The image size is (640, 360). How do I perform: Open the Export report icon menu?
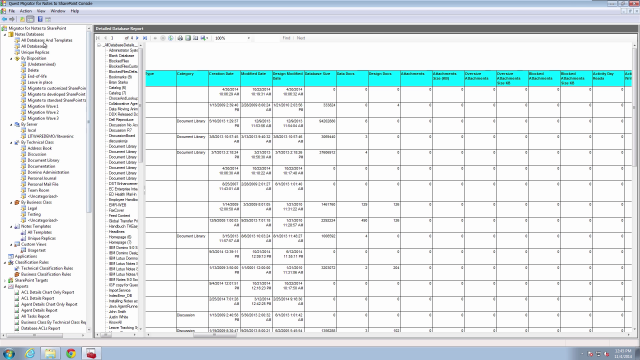204,38
